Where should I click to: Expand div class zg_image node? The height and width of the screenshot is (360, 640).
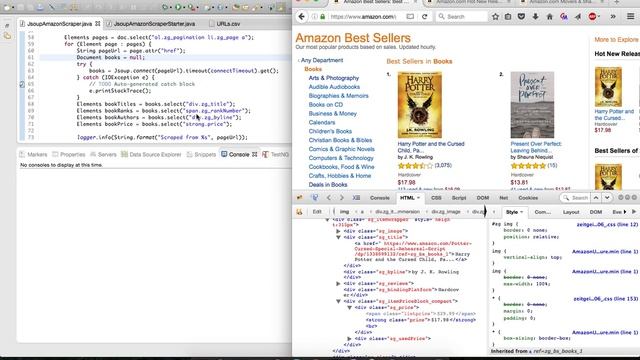coord(338,231)
